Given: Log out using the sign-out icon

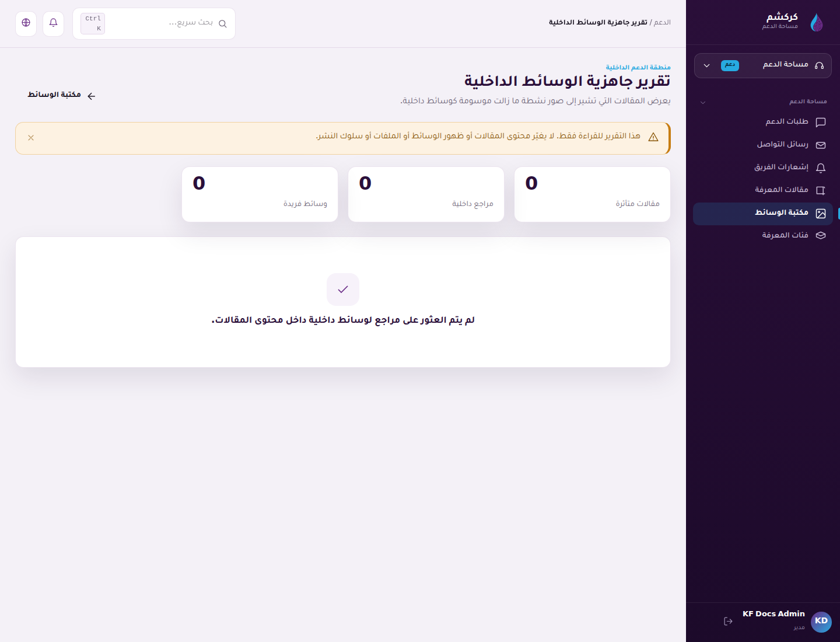Looking at the screenshot, I should [x=728, y=622].
